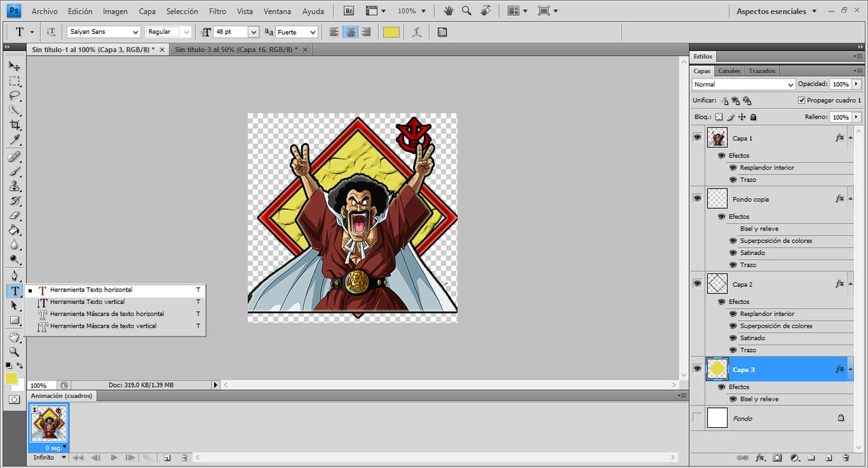The image size is (868, 468).
Task: Toggle Superposición de colores under Fondo copia
Action: pos(733,241)
